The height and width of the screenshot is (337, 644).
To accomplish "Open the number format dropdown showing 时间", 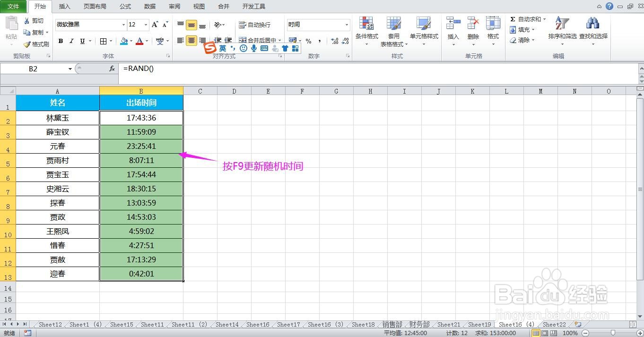I will coord(347,25).
